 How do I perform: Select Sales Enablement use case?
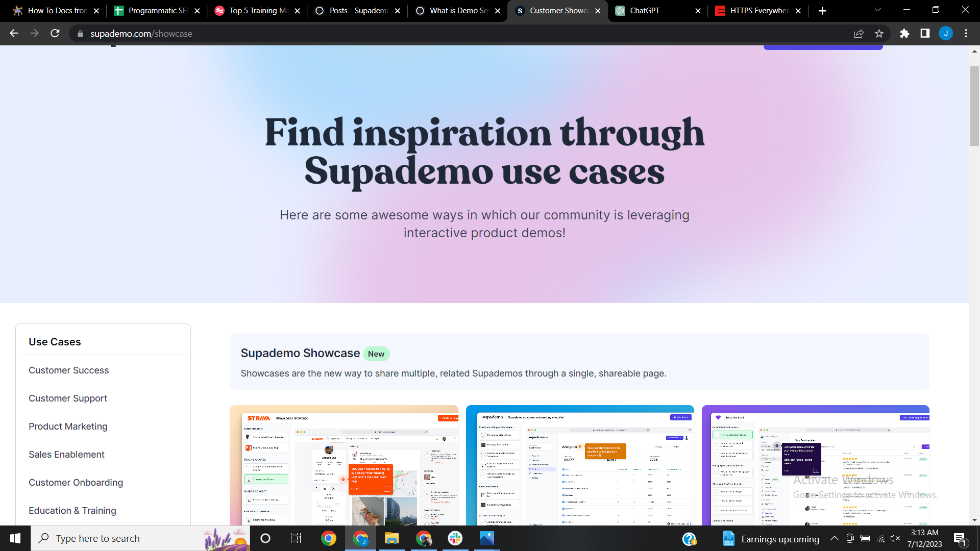(x=66, y=455)
